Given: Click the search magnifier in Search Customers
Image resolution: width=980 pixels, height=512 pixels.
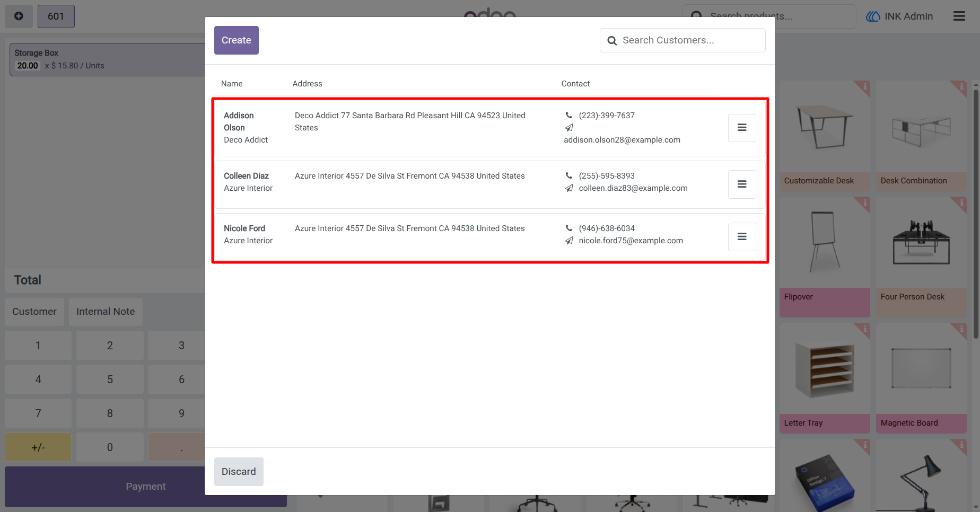Looking at the screenshot, I should [x=612, y=41].
